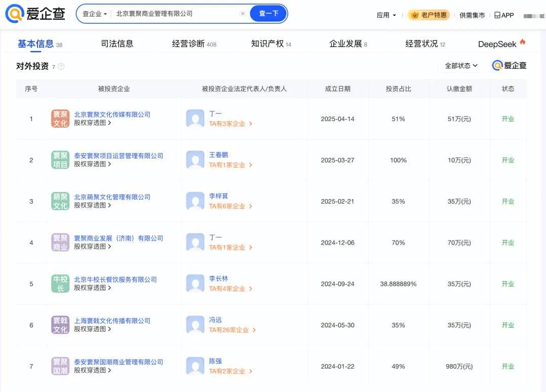Click the Aiqicha logo at top left

pos(35,14)
